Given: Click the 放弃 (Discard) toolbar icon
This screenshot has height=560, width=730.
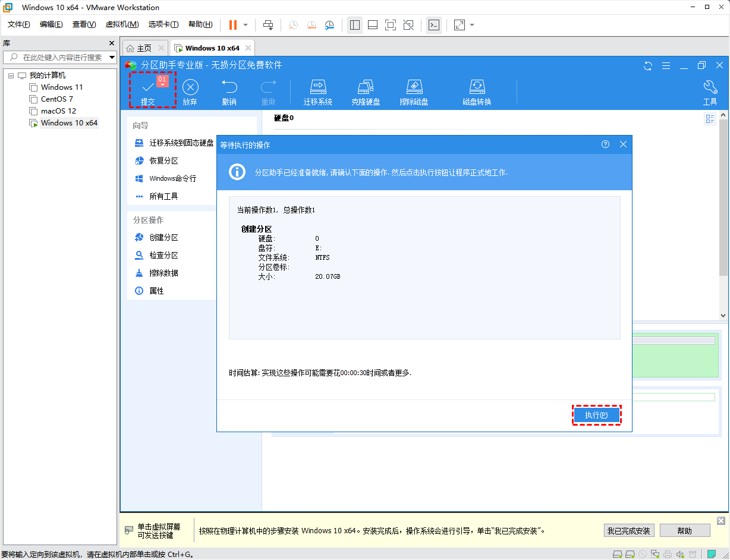Looking at the screenshot, I should (x=190, y=87).
